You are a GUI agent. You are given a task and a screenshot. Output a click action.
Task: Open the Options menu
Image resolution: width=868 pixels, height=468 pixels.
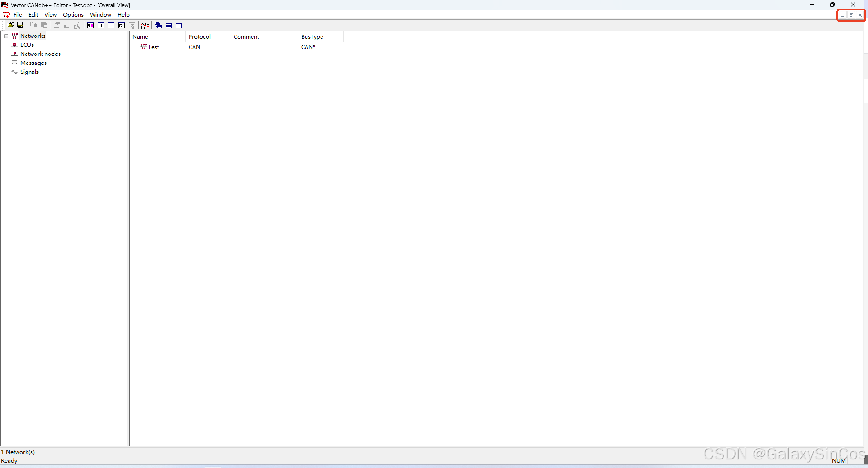pyautogui.click(x=73, y=15)
